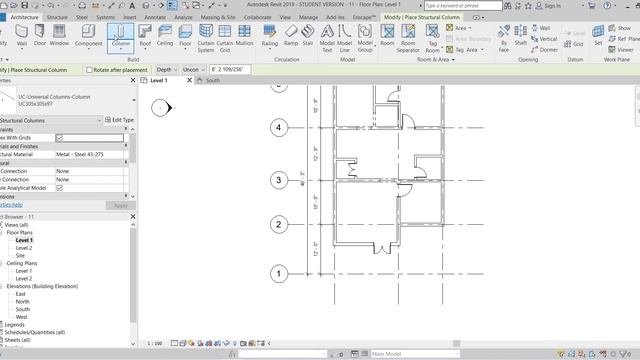Click the Apply button in Properties
Image resolution: width=640 pixels, height=360 pixels.
(x=120, y=205)
